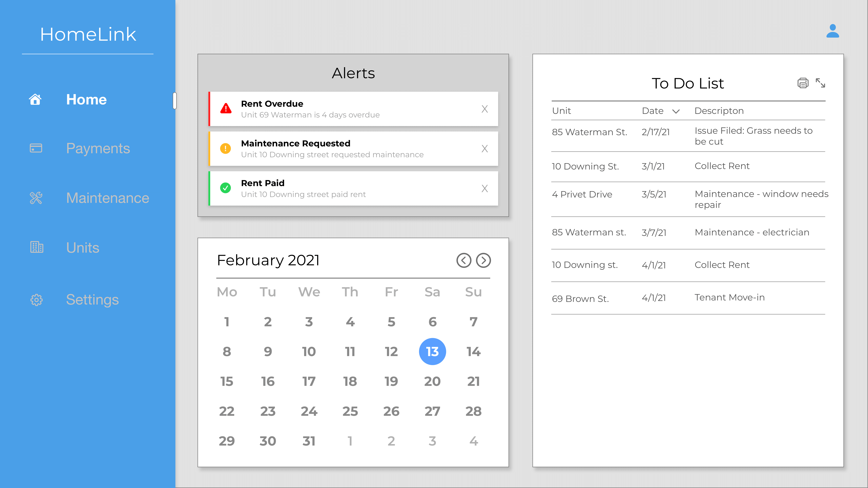
Task: Dismiss the Maintenance Requested alert
Action: coord(485,149)
